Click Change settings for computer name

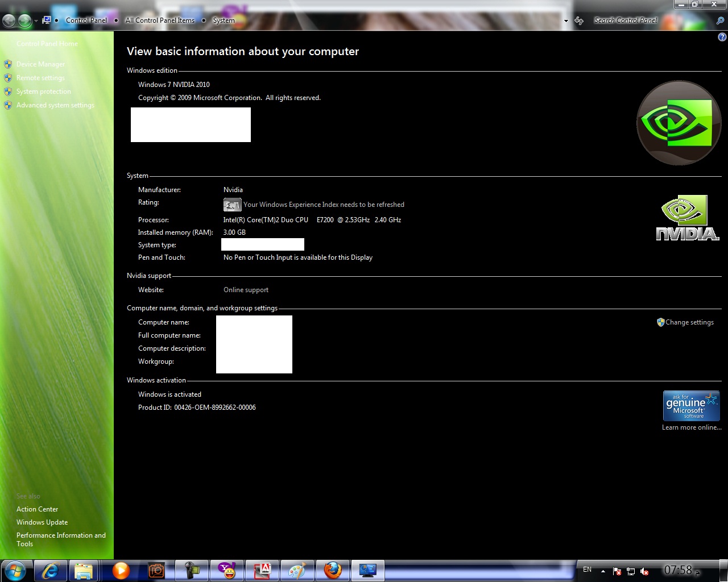click(x=689, y=322)
